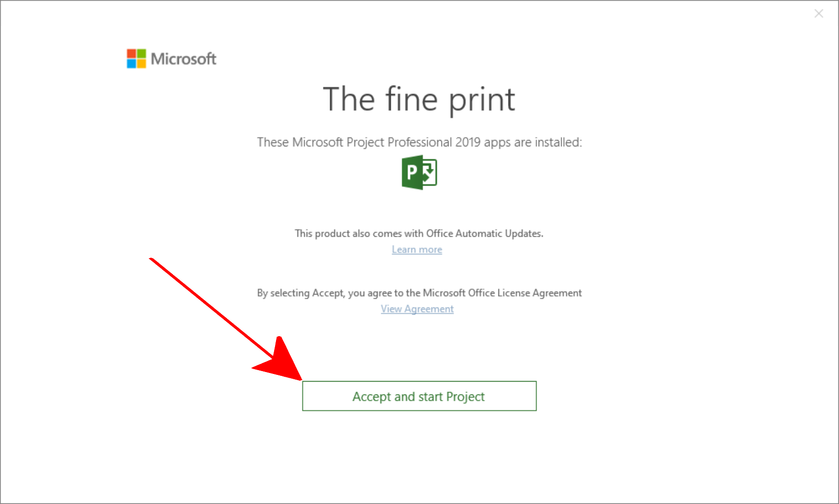
Task: Open the View Agreement link
Action: 417,309
